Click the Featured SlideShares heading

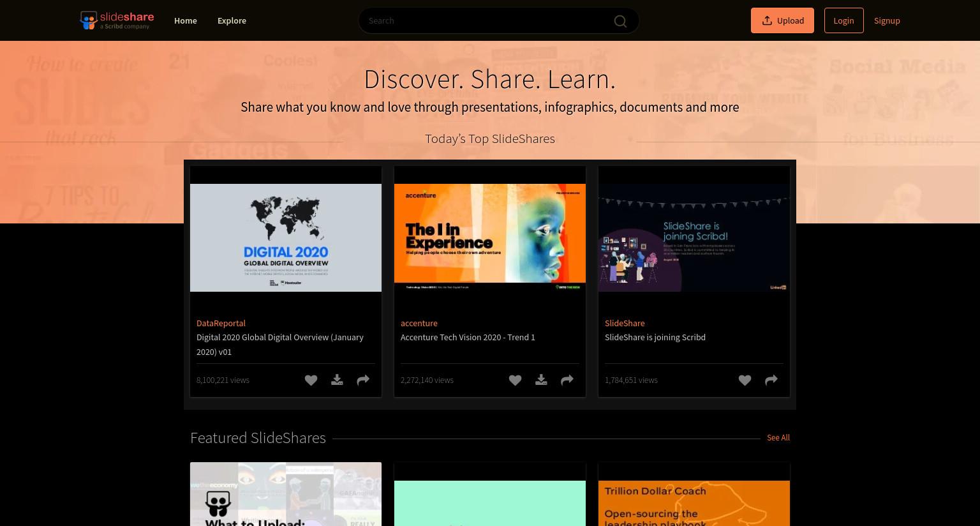click(258, 437)
